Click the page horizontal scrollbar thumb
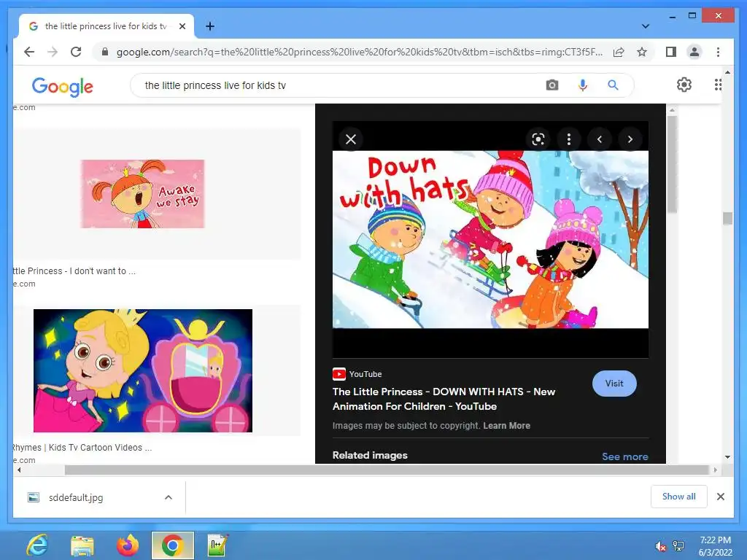This screenshot has height=560, width=747. (387, 470)
